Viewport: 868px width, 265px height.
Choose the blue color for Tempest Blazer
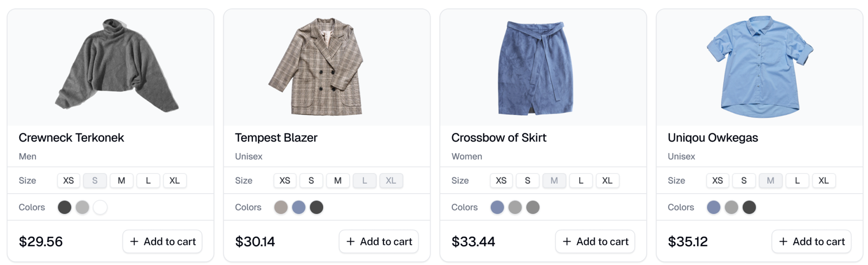click(299, 207)
